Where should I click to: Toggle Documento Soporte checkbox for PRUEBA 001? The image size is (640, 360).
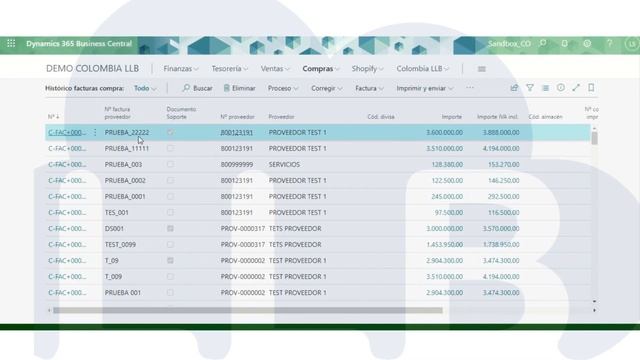click(170, 293)
